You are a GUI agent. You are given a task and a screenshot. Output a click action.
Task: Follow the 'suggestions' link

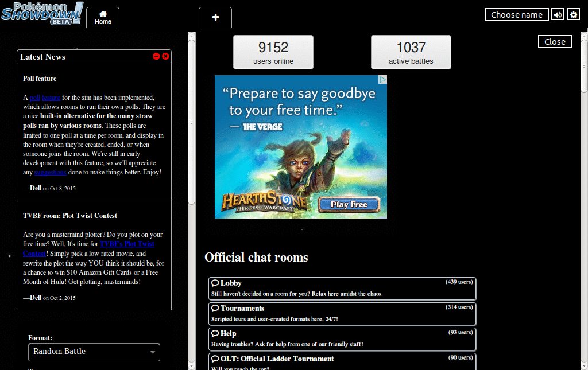51,172
